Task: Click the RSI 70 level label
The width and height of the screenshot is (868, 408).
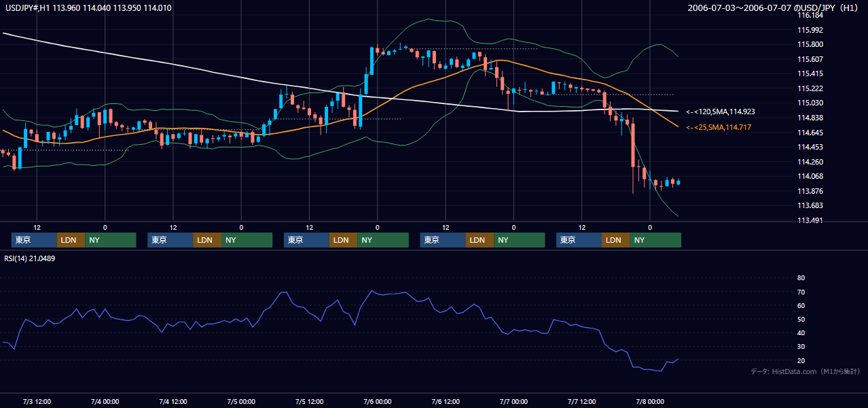Action: (x=801, y=292)
